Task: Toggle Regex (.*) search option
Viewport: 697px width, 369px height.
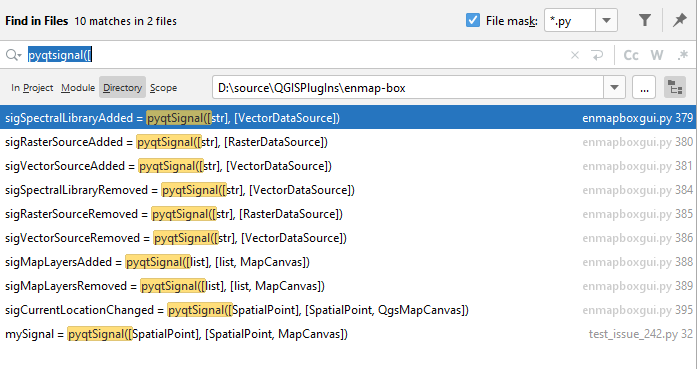Action: [682, 55]
